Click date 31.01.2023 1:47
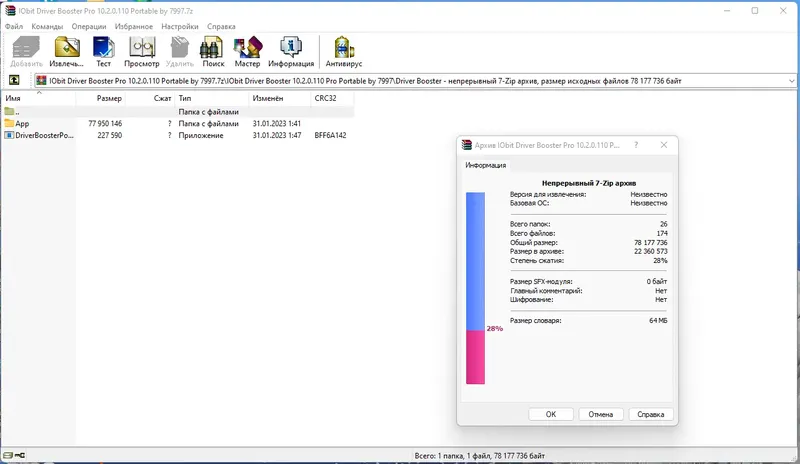Screen dimensions: 800x464 click(x=277, y=135)
